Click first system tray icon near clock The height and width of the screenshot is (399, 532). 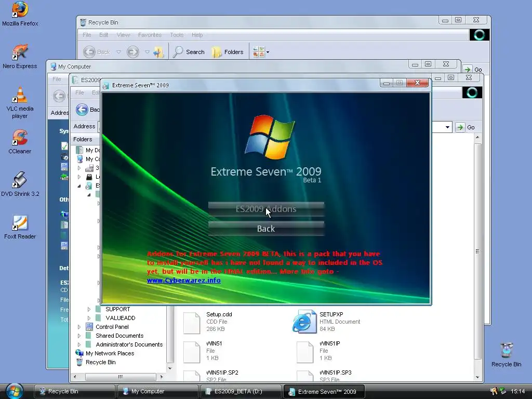click(x=494, y=391)
